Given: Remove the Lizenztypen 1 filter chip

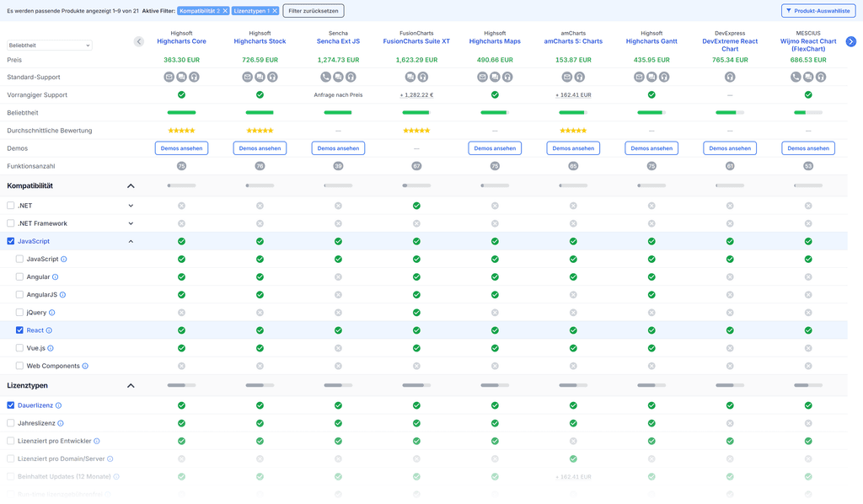Looking at the screenshot, I should 276,11.
